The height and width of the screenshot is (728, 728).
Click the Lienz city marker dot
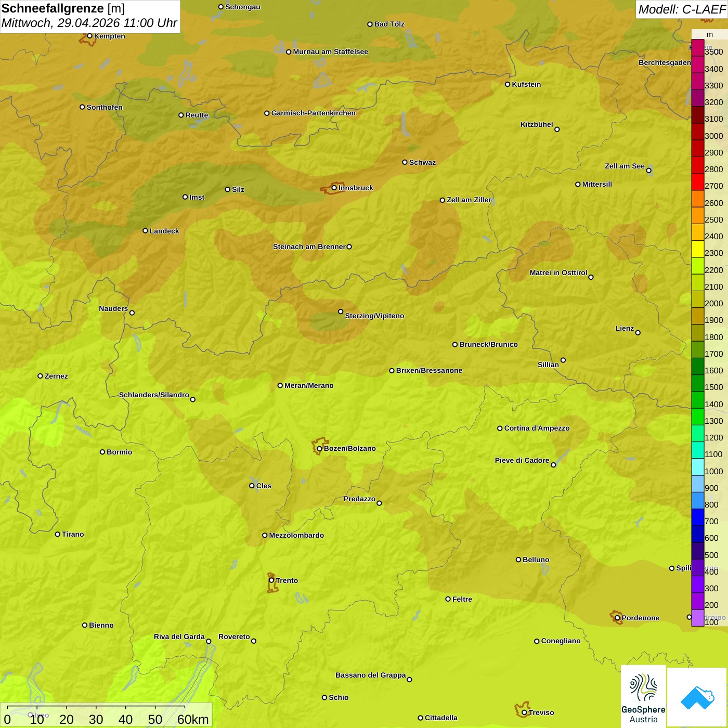pyautogui.click(x=638, y=333)
